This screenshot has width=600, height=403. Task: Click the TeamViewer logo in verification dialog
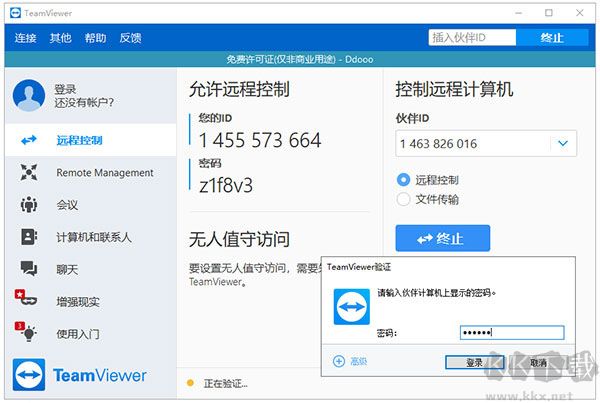(352, 307)
